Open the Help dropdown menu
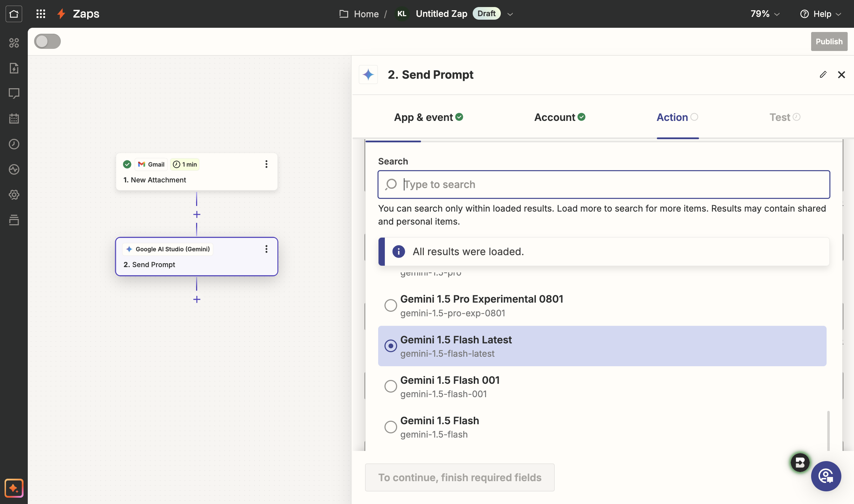854x504 pixels. tap(821, 14)
